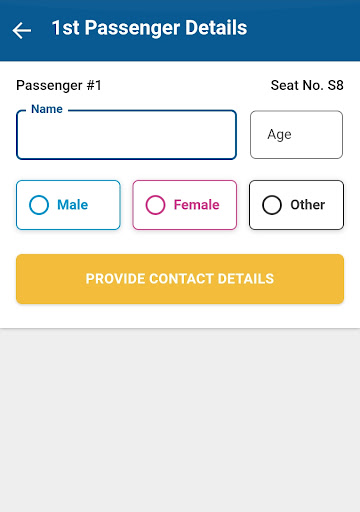
Task: Click the 1st Passenger Details title
Action: [x=149, y=28]
